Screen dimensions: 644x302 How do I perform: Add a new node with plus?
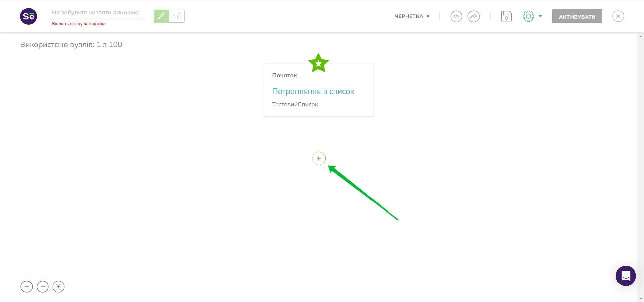click(x=319, y=158)
